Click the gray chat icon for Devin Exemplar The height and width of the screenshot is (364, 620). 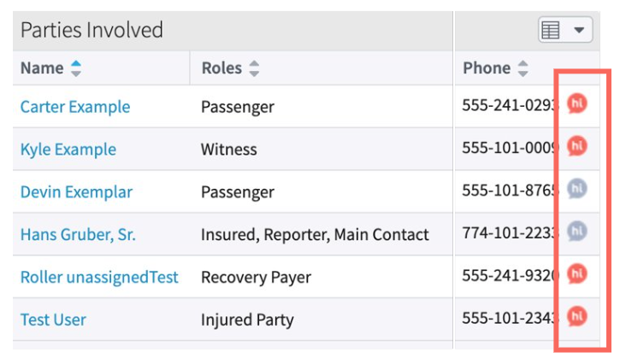pos(577,189)
